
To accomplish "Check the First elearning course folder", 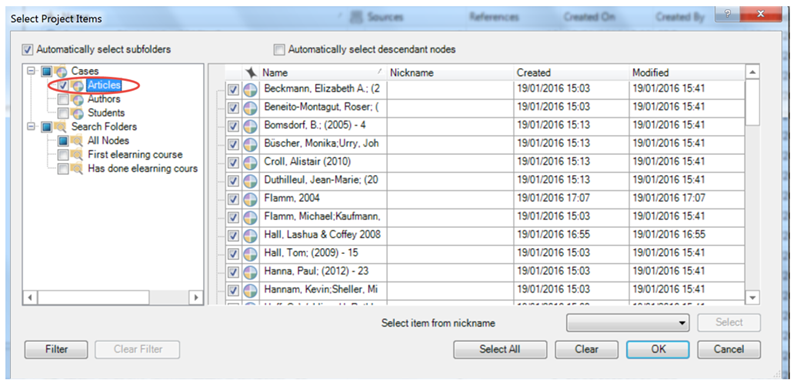I will click(63, 155).
